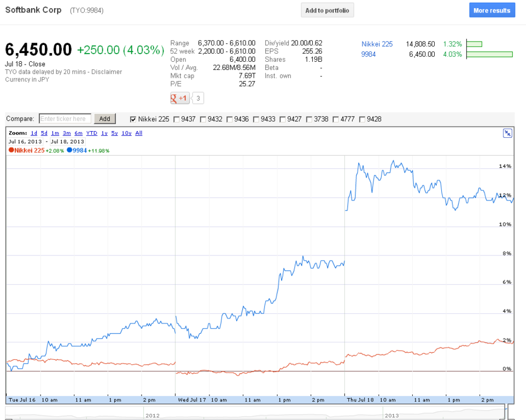526x420 pixels.
Task: Toggle the 9427 comparison checkbox
Action: (x=283, y=119)
